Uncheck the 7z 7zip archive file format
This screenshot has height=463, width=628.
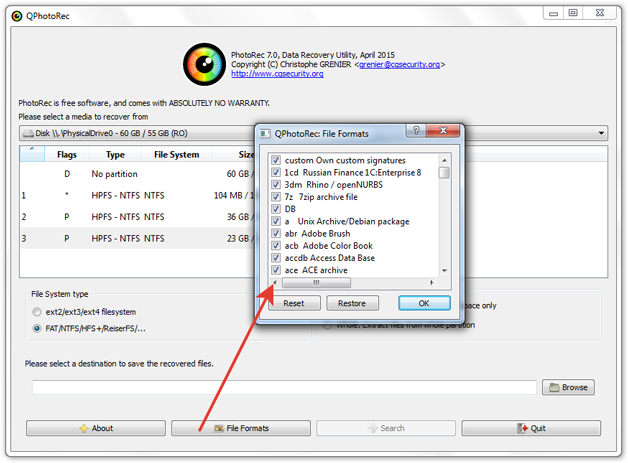(x=276, y=197)
